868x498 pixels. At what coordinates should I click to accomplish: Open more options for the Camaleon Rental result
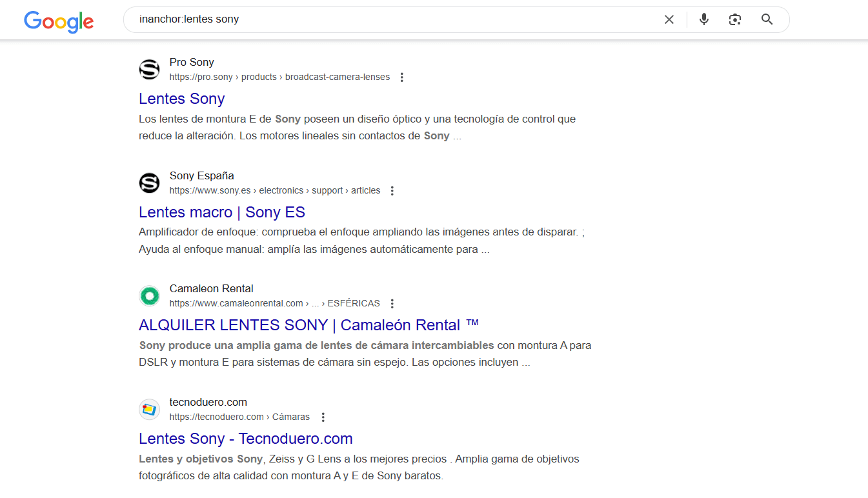click(x=392, y=304)
